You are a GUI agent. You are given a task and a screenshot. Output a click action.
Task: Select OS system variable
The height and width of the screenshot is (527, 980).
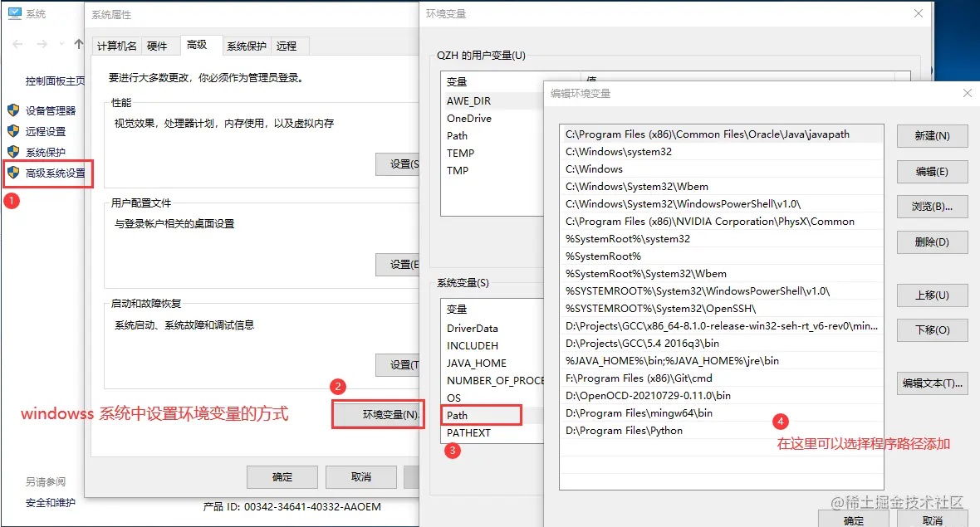[492, 398]
